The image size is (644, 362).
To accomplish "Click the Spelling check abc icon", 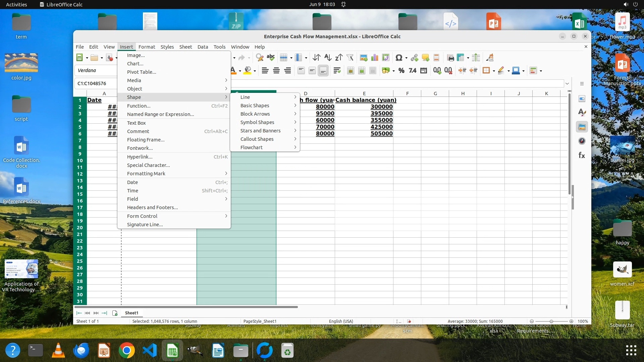I will coord(271,58).
